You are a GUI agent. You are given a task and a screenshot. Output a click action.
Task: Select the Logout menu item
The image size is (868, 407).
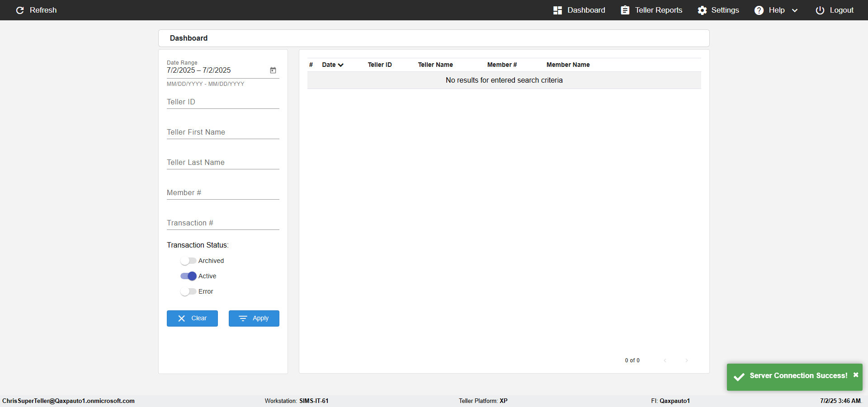[x=835, y=10]
